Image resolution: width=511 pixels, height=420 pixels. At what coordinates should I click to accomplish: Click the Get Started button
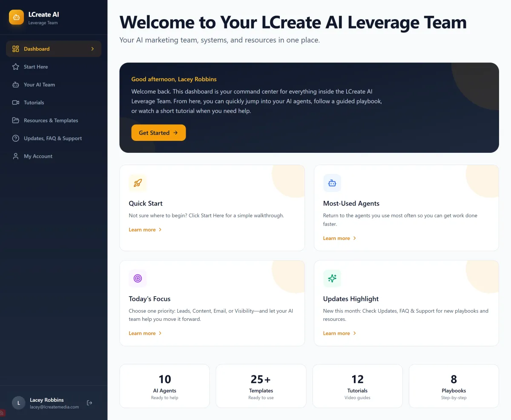click(158, 133)
